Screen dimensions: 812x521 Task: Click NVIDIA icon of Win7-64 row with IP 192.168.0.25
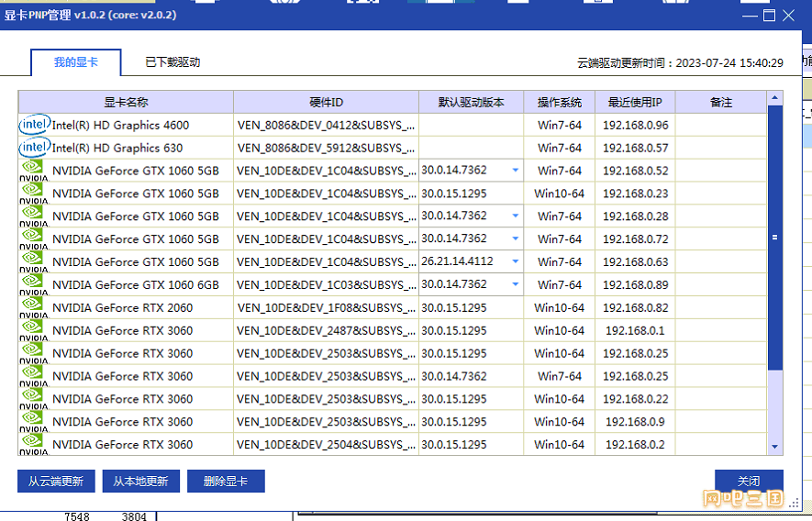34,375
